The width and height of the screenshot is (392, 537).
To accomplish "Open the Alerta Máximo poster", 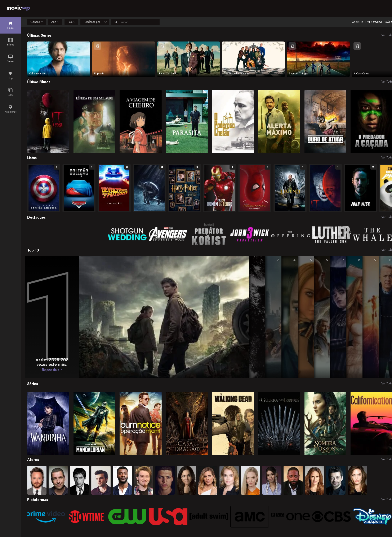I will pyautogui.click(x=279, y=122).
